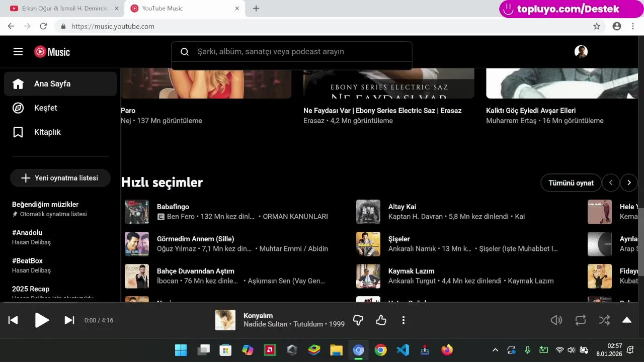Play the Görmedim Annem (Sille) thumbnail
This screenshot has height=362, width=644.
[137, 244]
